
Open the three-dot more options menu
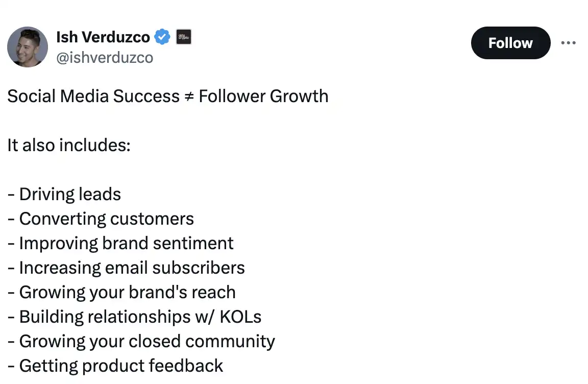568,43
